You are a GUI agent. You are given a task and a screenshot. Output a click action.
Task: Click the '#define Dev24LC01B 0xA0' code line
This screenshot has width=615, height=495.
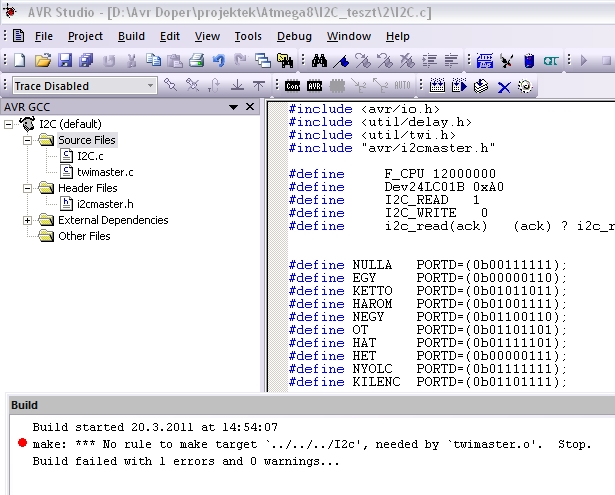pyautogui.click(x=396, y=187)
